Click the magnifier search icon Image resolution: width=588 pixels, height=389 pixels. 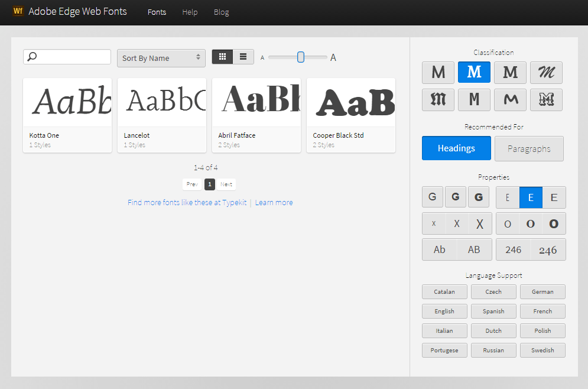(x=33, y=57)
